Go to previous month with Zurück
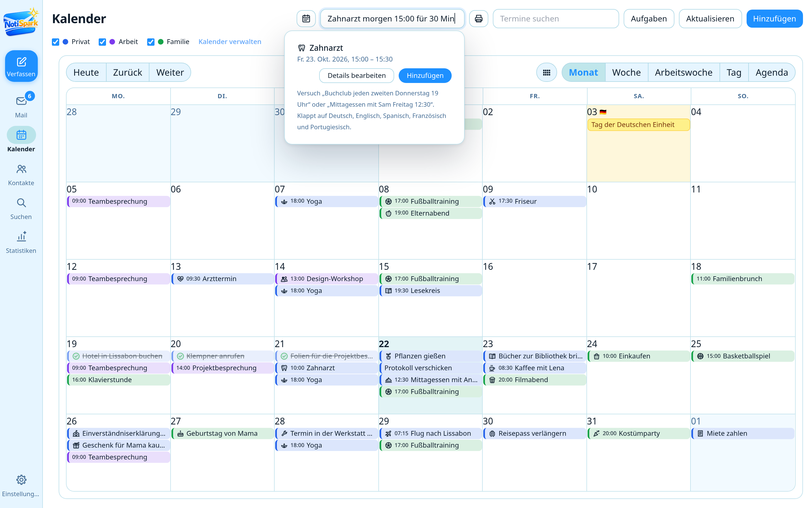 pos(127,72)
